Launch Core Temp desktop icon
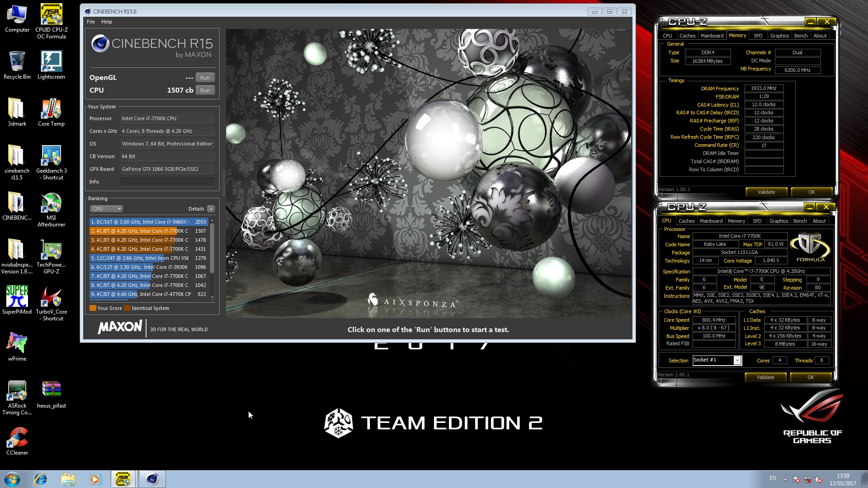 click(51, 112)
